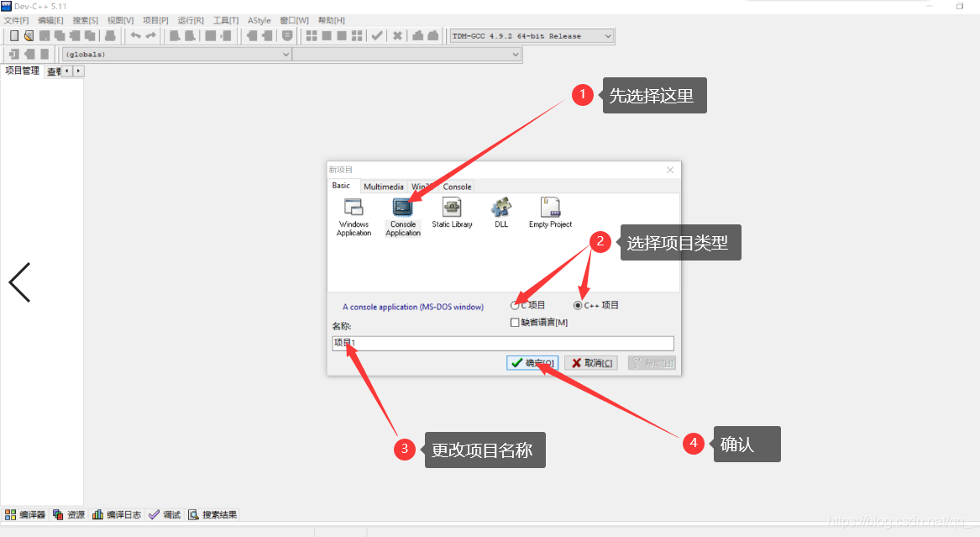This screenshot has width=980, height=537.
Task: Open the 工具[T] menu
Action: point(226,20)
